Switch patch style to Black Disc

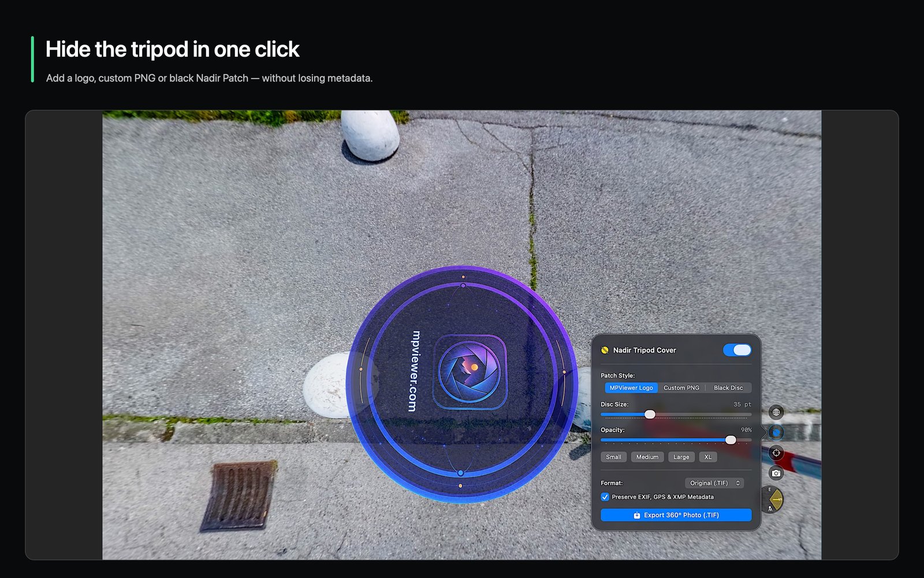(x=728, y=388)
